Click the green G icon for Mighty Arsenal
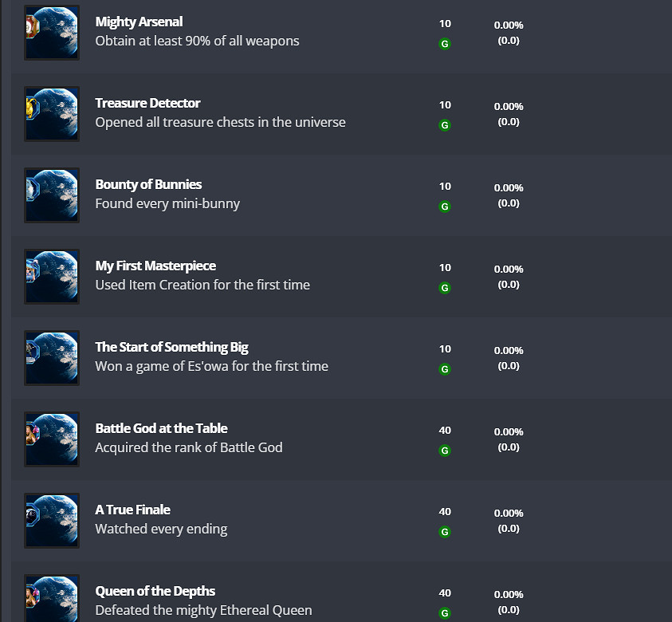 (445, 44)
